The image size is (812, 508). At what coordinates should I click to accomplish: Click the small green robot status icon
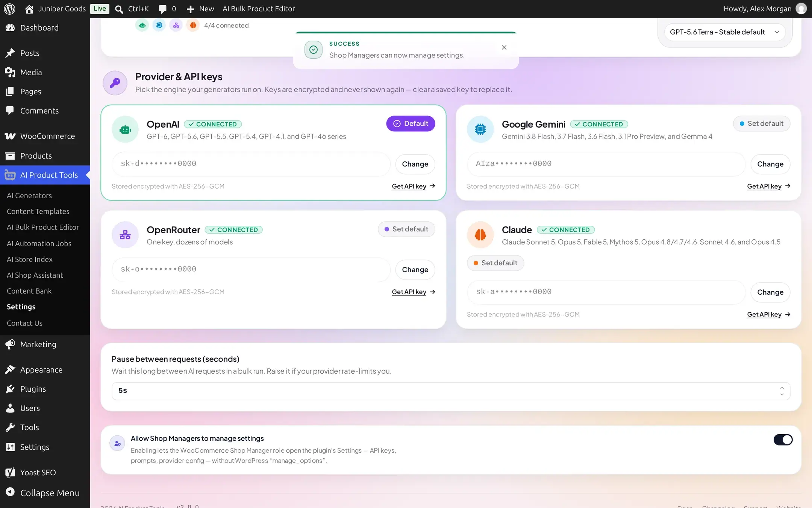tap(142, 25)
